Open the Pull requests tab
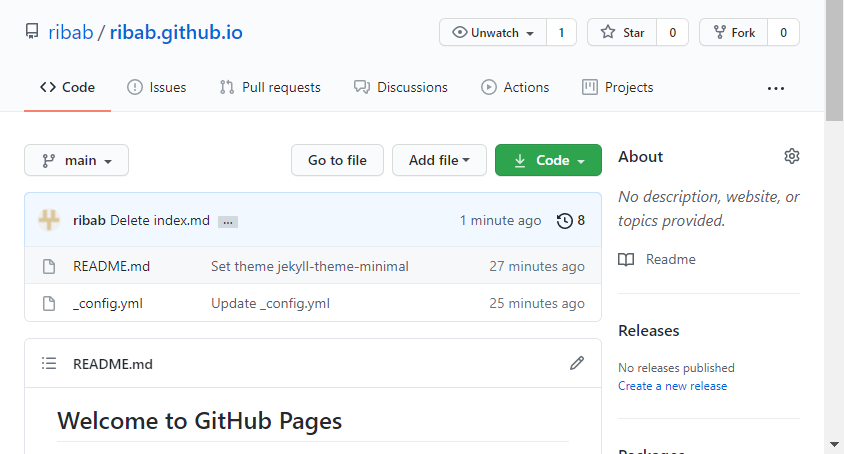 (x=270, y=87)
